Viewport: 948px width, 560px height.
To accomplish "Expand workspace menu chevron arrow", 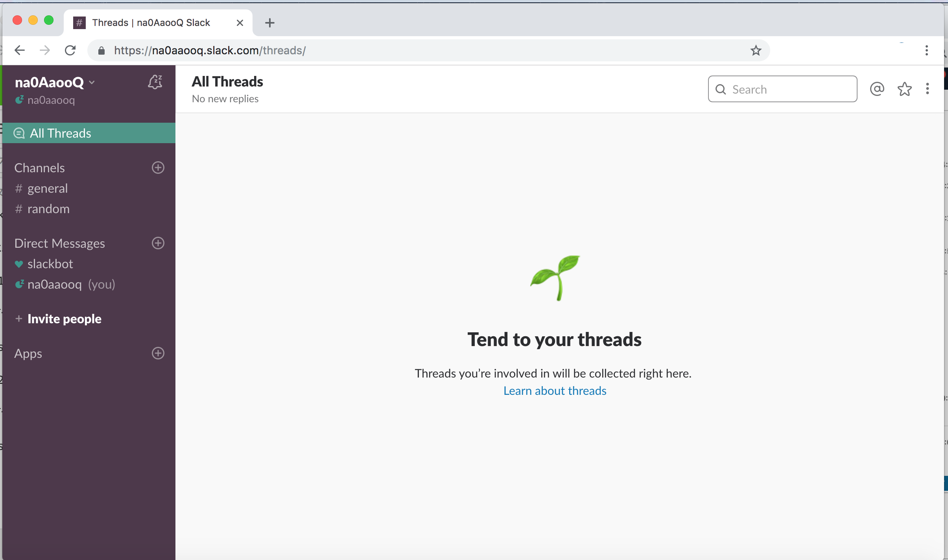I will pyautogui.click(x=92, y=82).
